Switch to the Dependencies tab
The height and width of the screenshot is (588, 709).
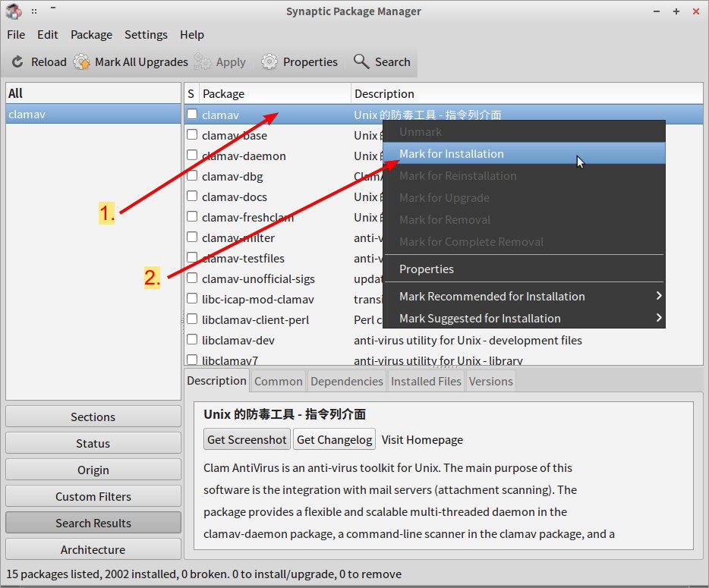click(x=346, y=382)
